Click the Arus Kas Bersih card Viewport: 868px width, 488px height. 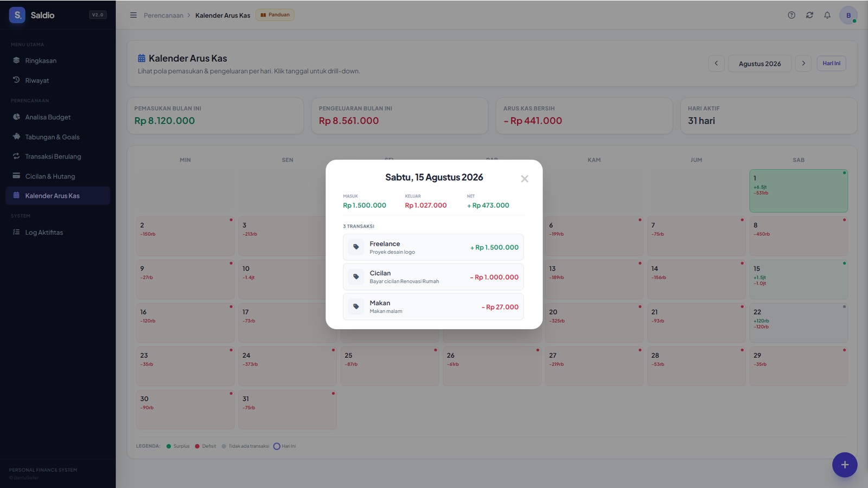pyautogui.click(x=584, y=116)
